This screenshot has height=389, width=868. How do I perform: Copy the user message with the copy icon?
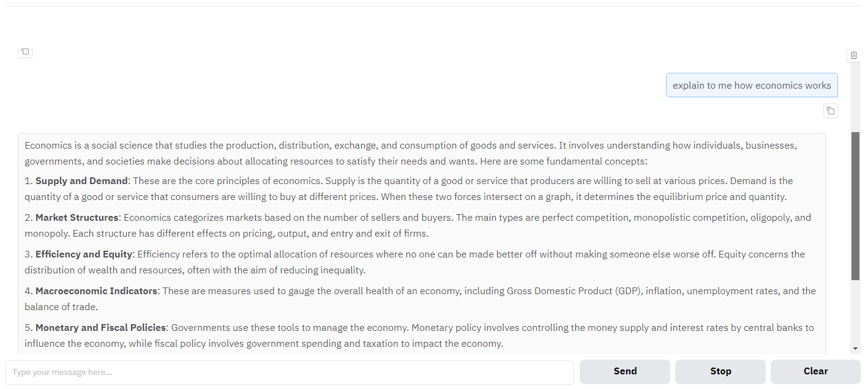click(x=830, y=111)
